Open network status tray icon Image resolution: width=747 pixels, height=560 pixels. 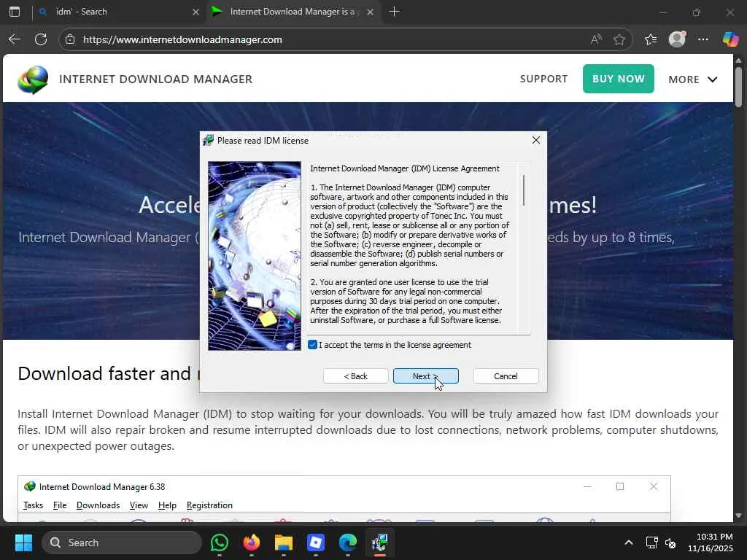[x=651, y=542]
